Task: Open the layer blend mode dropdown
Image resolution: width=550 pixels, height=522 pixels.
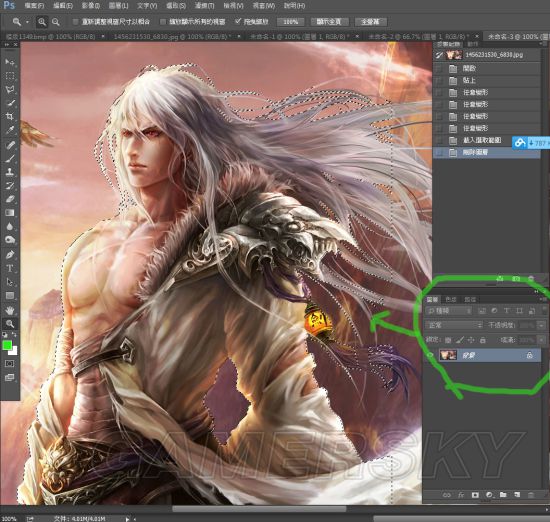Action: click(454, 325)
